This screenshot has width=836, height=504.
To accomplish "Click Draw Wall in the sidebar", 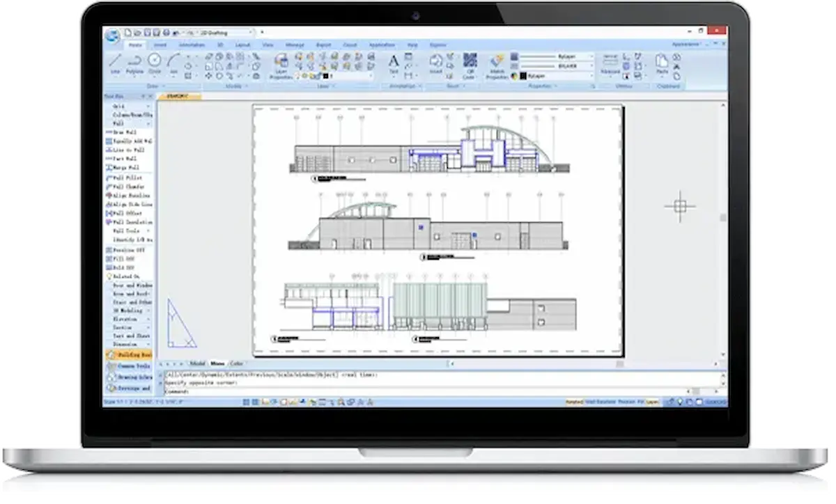I will (125, 133).
